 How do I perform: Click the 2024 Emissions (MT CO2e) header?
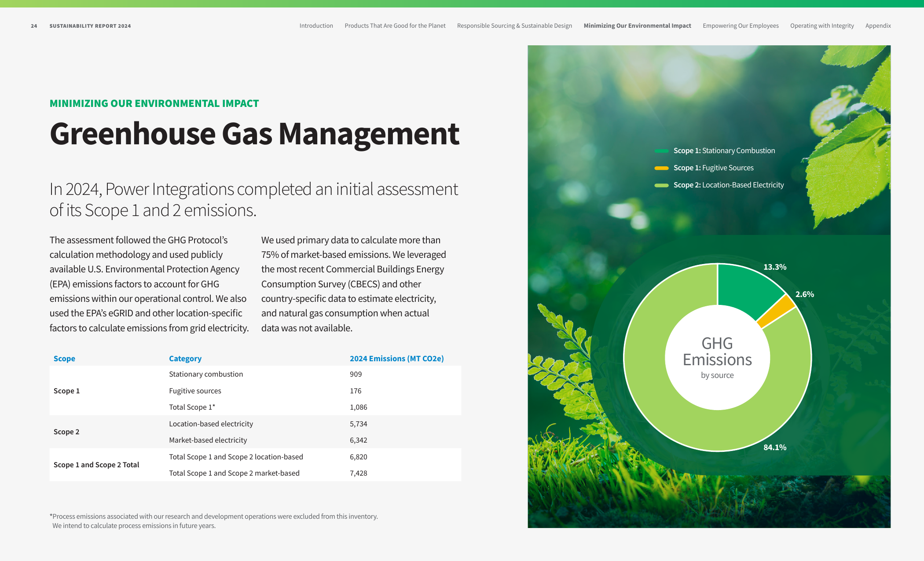[x=397, y=359]
